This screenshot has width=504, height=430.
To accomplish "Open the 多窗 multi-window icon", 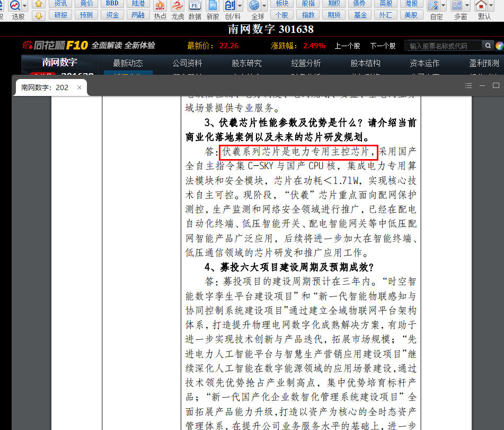I will (457, 5).
